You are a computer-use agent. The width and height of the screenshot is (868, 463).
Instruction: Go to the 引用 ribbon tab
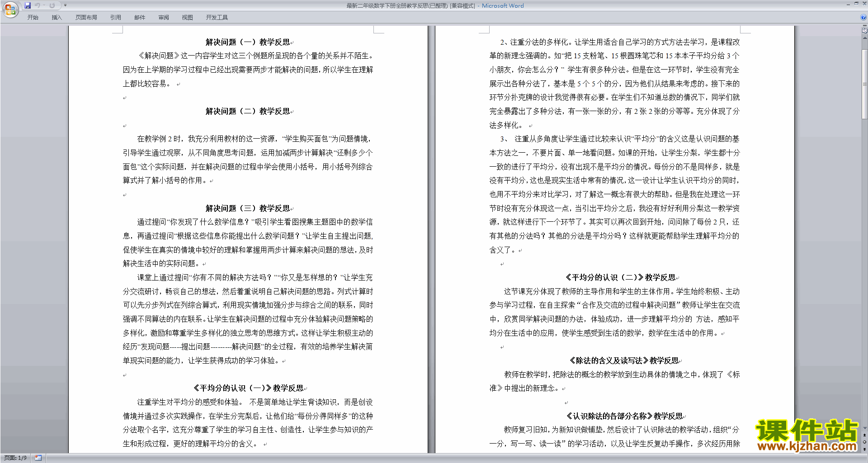point(115,17)
